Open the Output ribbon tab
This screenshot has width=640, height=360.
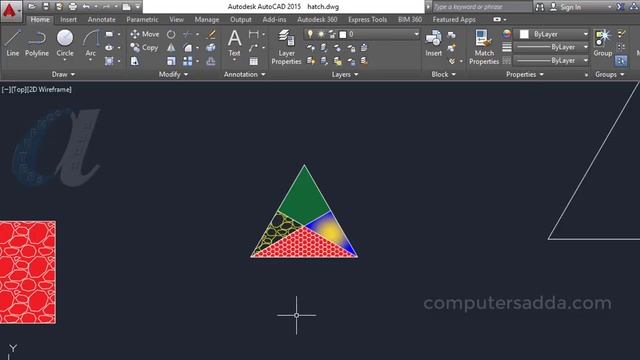[240, 19]
